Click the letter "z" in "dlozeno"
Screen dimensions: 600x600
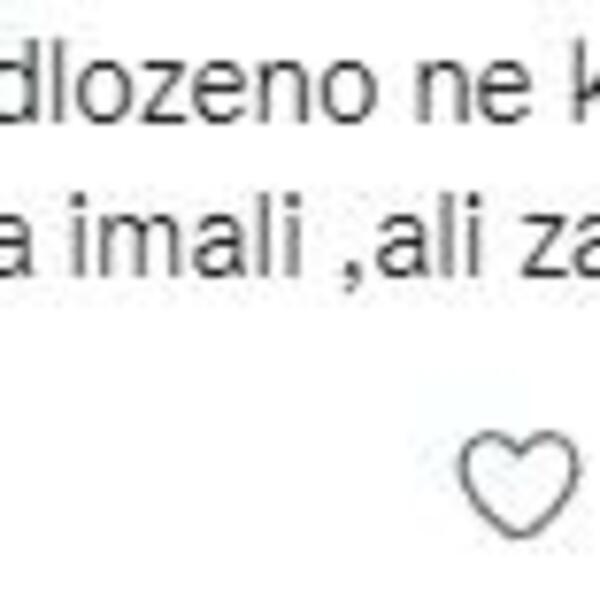click(x=165, y=92)
